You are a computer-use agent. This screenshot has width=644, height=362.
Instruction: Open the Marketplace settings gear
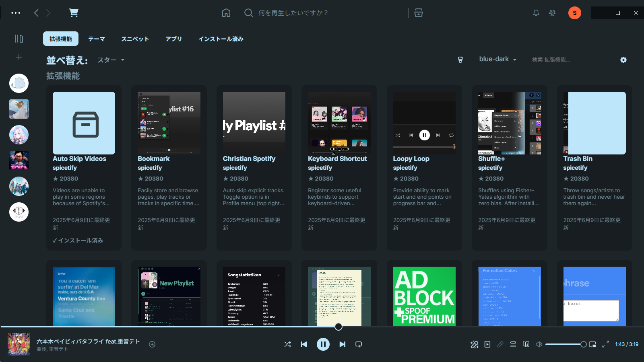coord(623,60)
